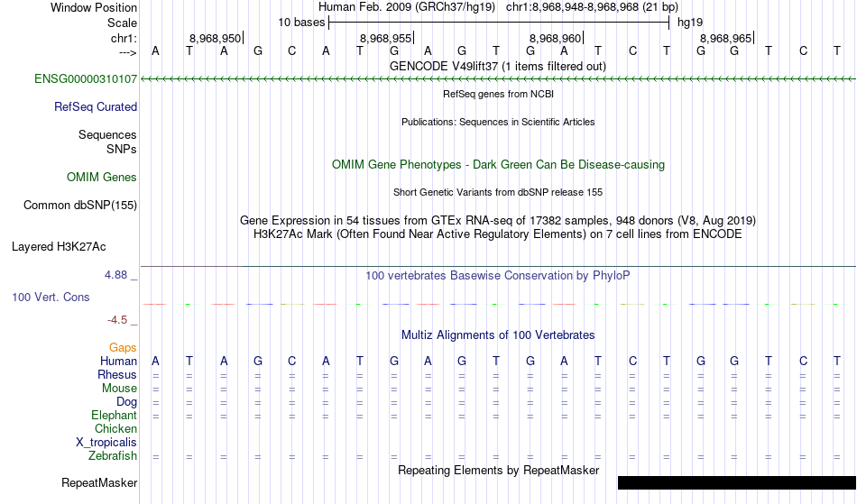The image size is (857, 504).
Task: Select the Gaps row label
Action: click(x=123, y=348)
